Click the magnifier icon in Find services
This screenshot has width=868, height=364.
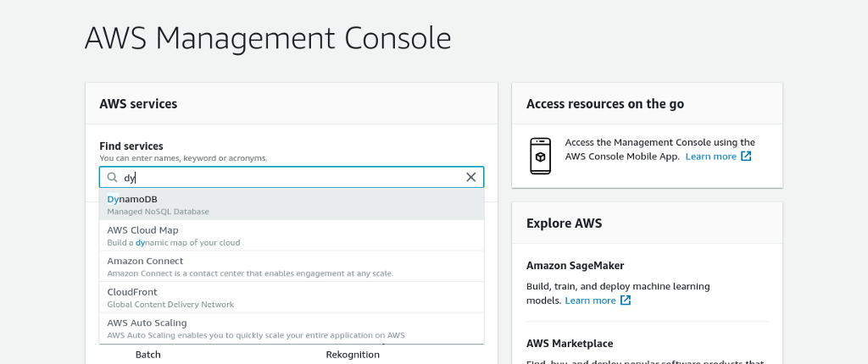pos(112,178)
